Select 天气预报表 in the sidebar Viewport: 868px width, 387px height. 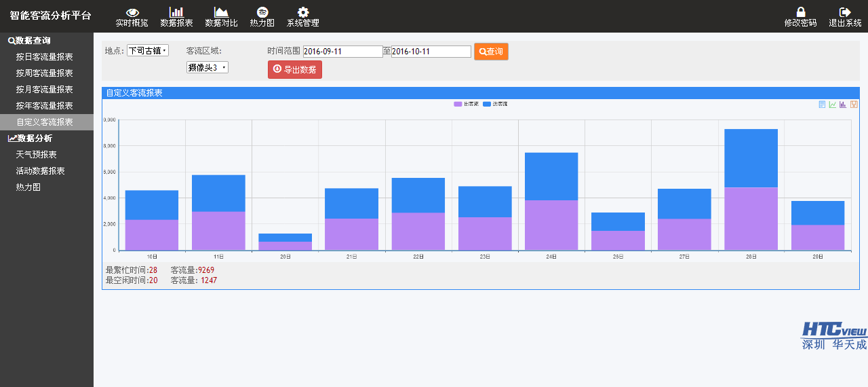(x=37, y=155)
